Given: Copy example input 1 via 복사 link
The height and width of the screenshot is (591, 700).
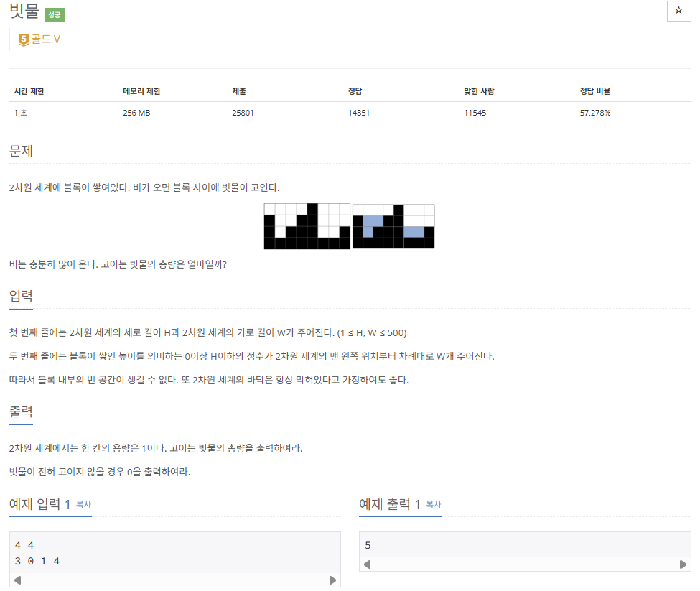Looking at the screenshot, I should pyautogui.click(x=83, y=504).
